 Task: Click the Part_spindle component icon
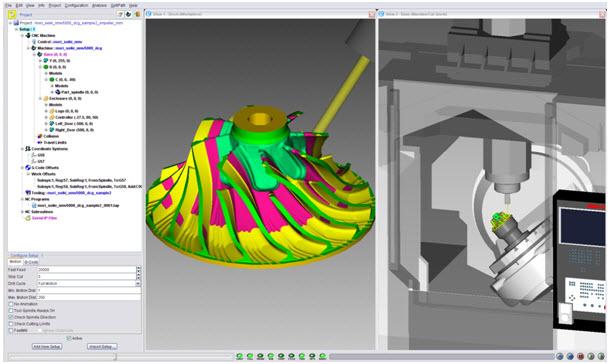point(58,92)
